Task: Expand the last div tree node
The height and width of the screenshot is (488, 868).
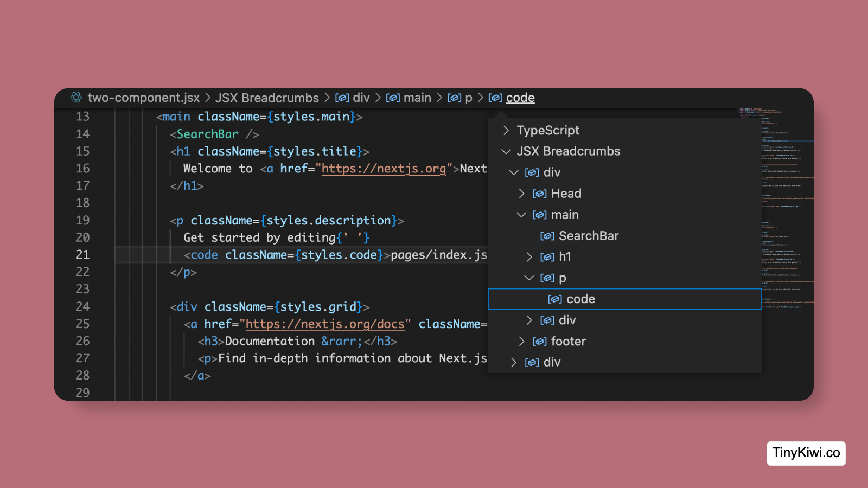Action: pyautogui.click(x=514, y=362)
